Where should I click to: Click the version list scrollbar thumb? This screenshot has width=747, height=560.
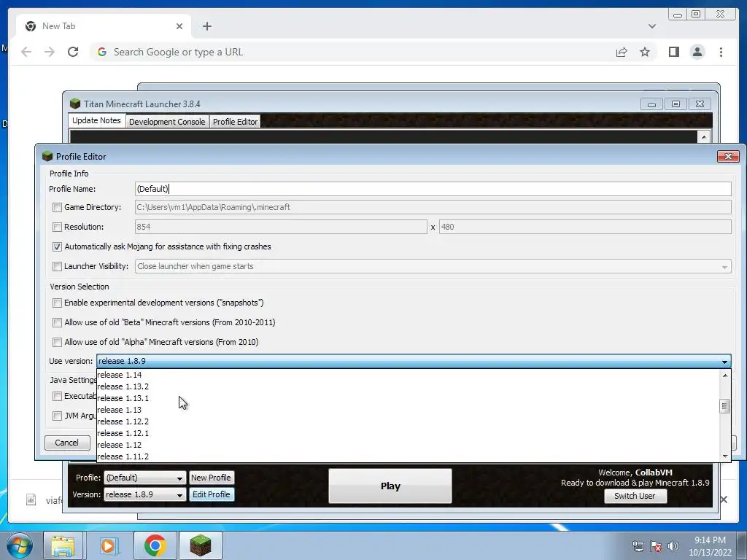click(x=724, y=406)
